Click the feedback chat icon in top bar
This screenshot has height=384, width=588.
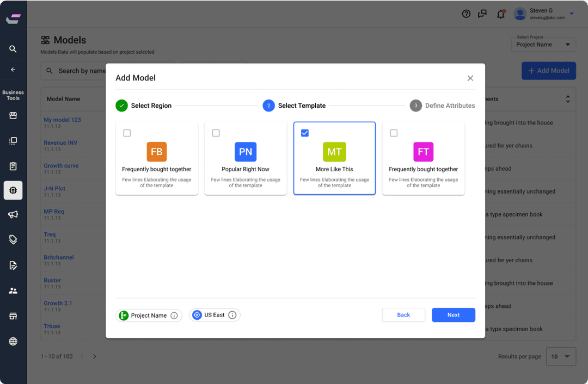click(x=482, y=14)
